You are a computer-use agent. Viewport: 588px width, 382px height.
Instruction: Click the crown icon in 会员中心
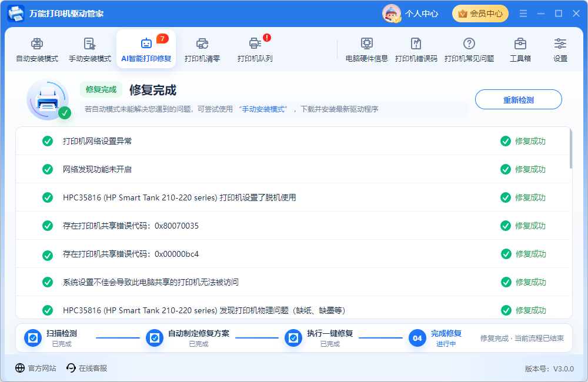tap(463, 14)
